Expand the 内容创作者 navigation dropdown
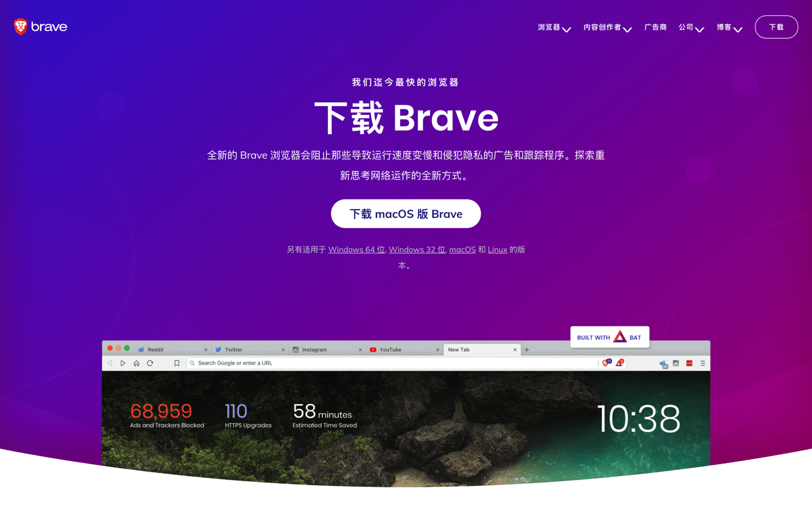The height and width of the screenshot is (508, 812). (608, 27)
